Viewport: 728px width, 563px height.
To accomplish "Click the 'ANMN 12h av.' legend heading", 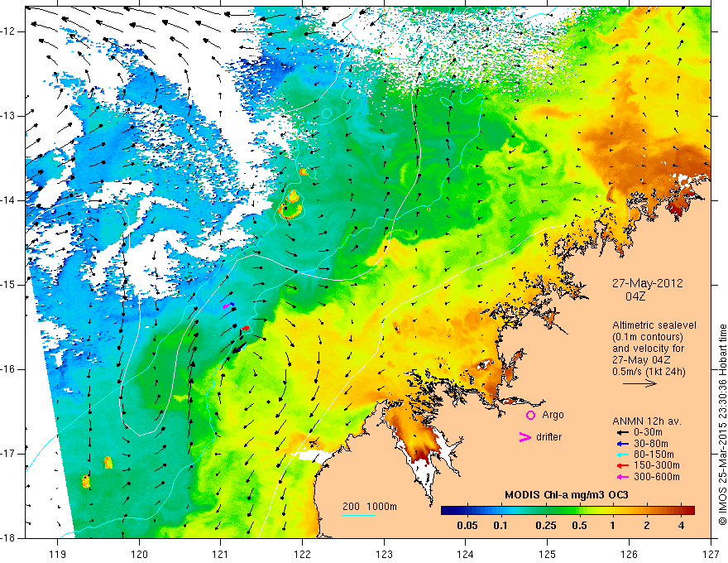I will point(647,421).
